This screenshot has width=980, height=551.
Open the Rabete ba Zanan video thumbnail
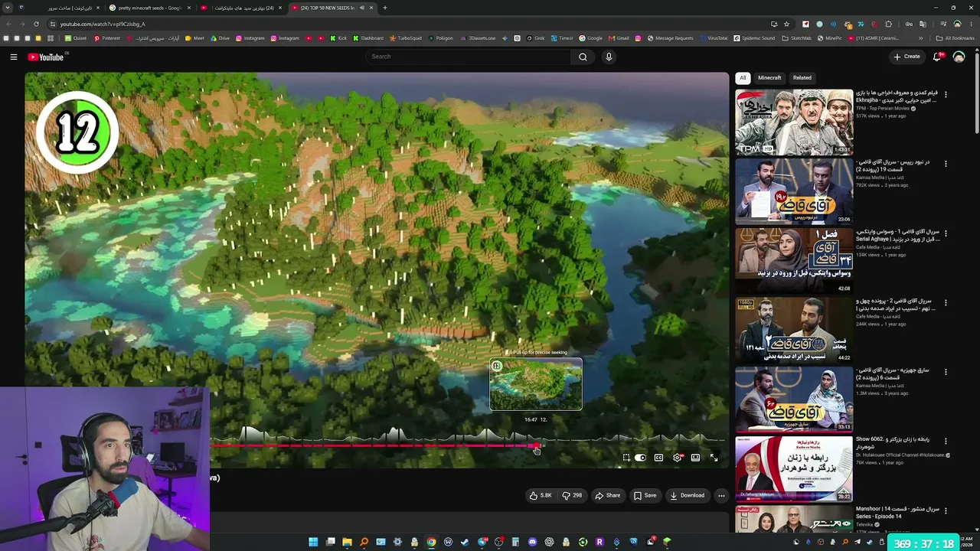pos(794,468)
